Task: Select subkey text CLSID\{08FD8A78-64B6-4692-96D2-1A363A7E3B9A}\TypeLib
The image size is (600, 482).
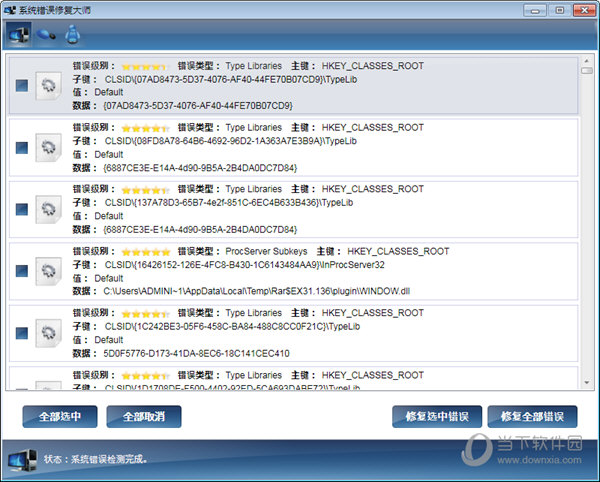Action: click(x=231, y=141)
